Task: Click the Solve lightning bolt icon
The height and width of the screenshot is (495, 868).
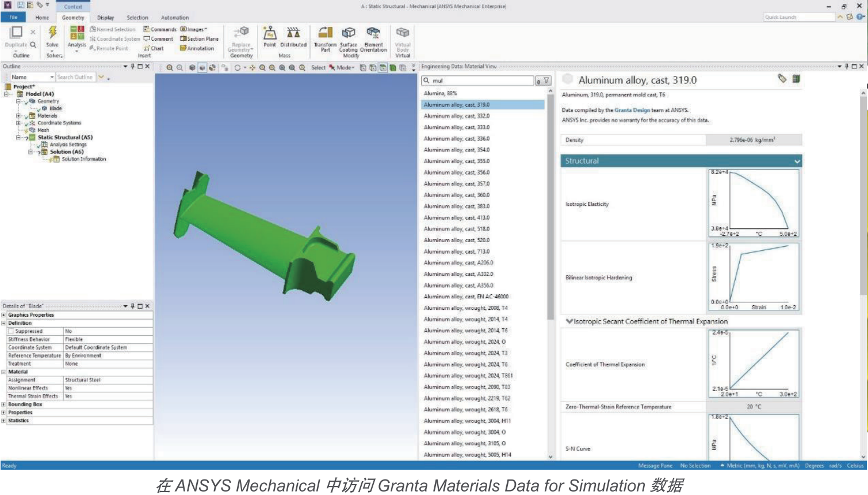Action: (52, 33)
